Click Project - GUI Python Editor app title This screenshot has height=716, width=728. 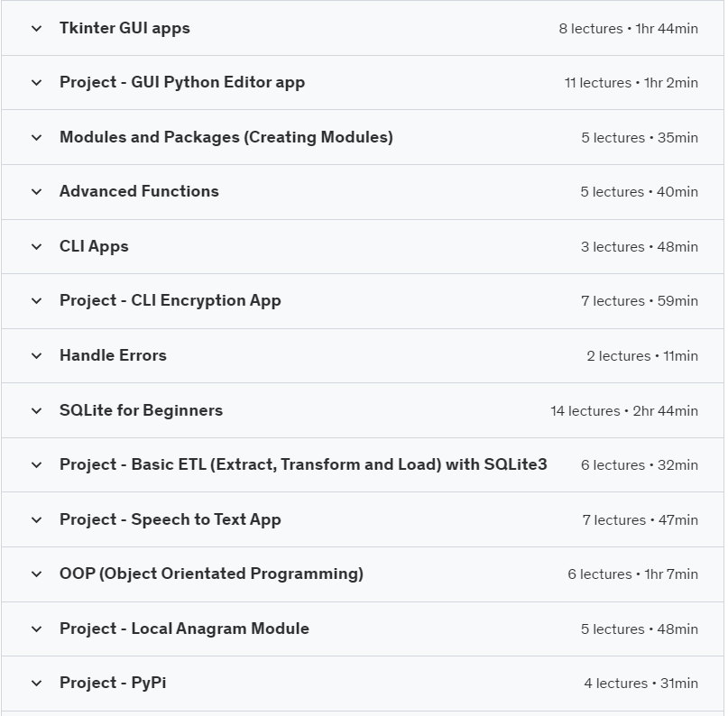coord(182,83)
